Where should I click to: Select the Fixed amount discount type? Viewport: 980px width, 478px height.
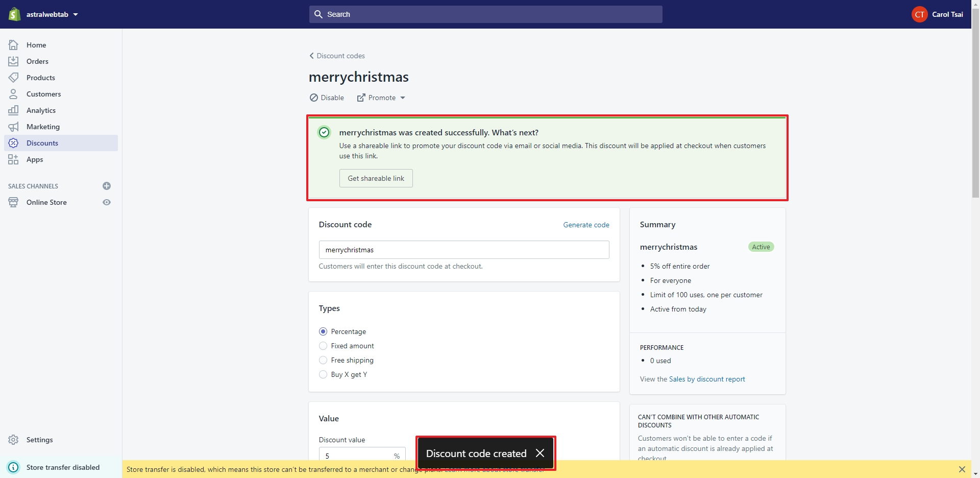pyautogui.click(x=323, y=346)
